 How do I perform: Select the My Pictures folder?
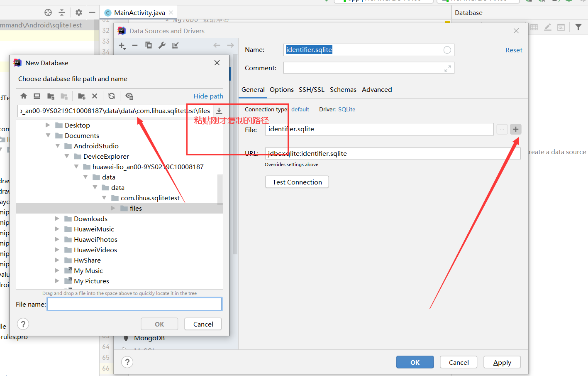point(91,281)
